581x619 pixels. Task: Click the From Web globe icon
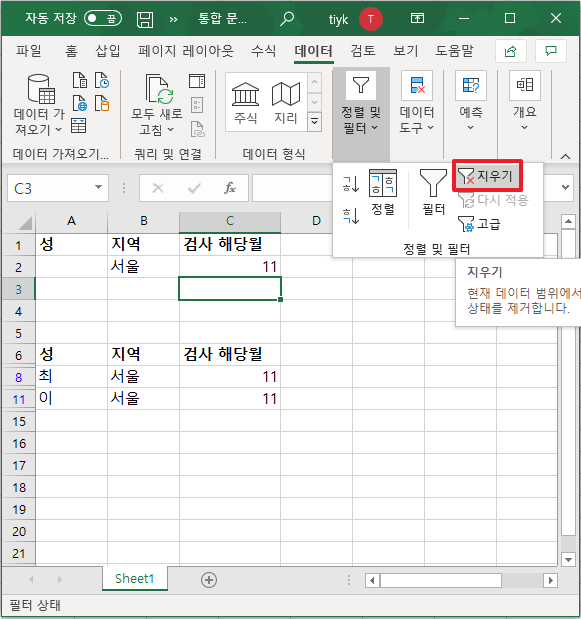click(80, 103)
